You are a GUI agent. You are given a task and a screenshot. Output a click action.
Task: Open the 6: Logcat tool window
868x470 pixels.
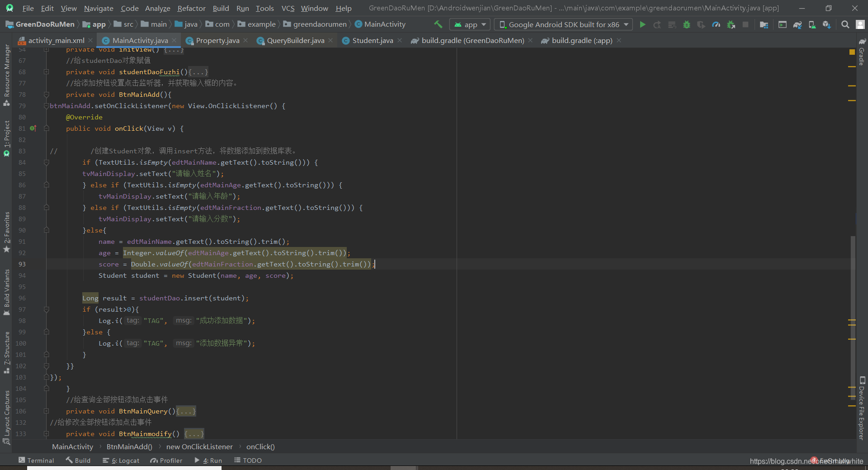pyautogui.click(x=121, y=461)
